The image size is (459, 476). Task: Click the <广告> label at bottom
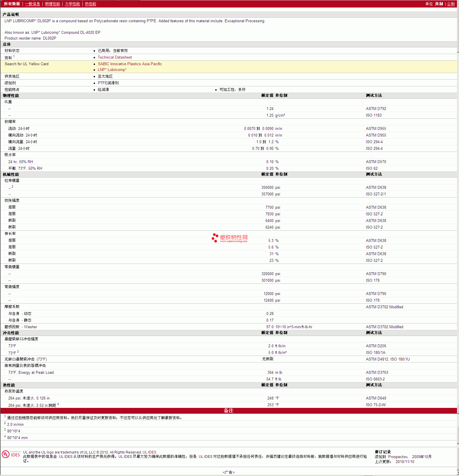pyautogui.click(x=228, y=473)
